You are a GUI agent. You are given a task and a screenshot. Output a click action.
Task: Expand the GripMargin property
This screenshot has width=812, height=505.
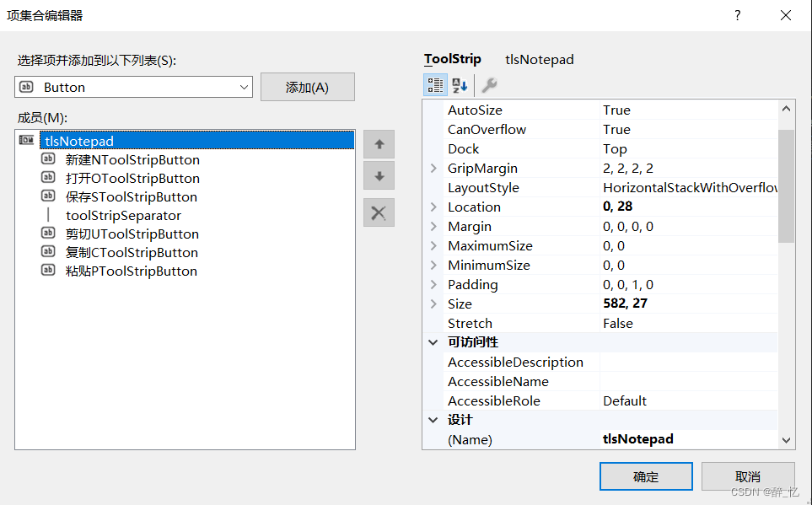pos(433,169)
